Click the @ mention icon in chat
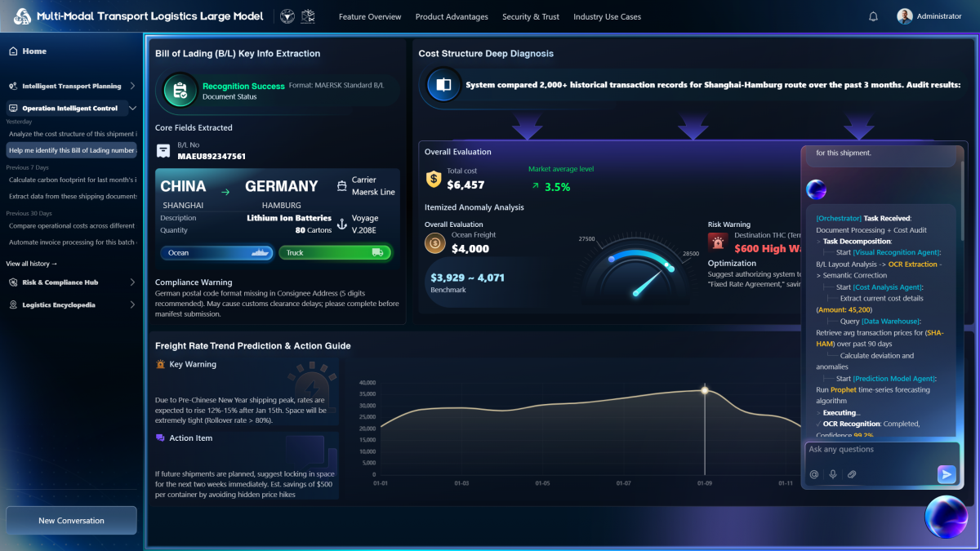980x551 pixels. pyautogui.click(x=813, y=474)
